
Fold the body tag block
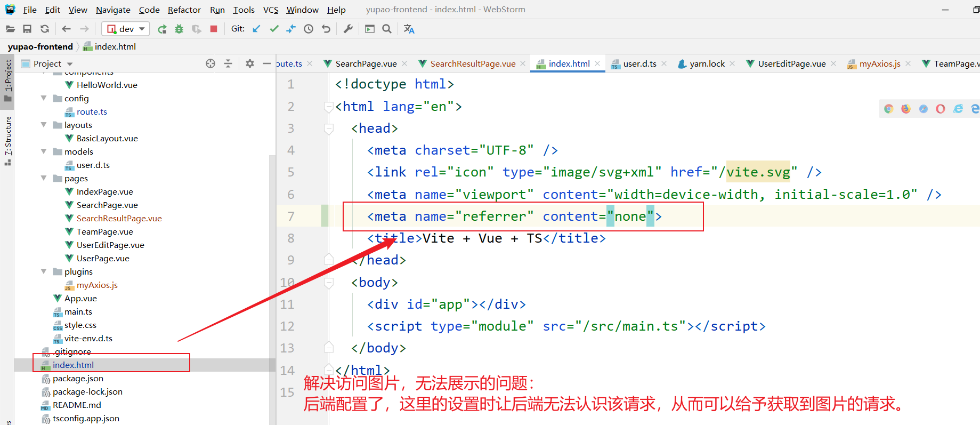pyautogui.click(x=329, y=282)
